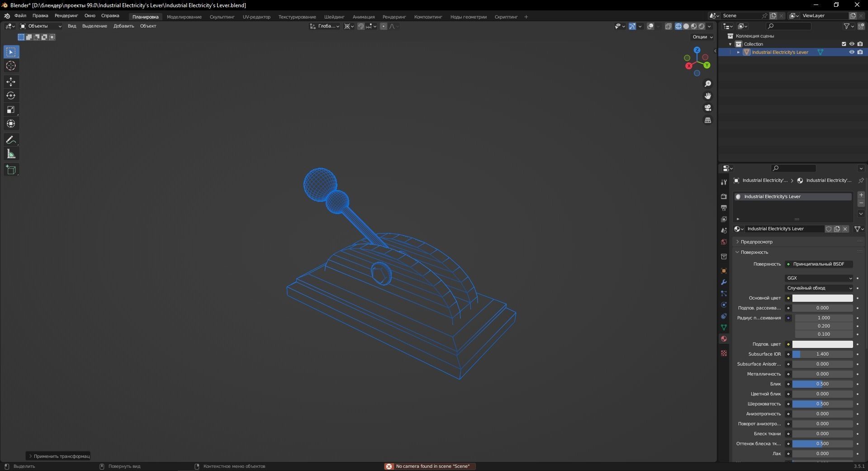Choose the Measure tool
This screenshot has width=868, height=471.
tap(11, 154)
